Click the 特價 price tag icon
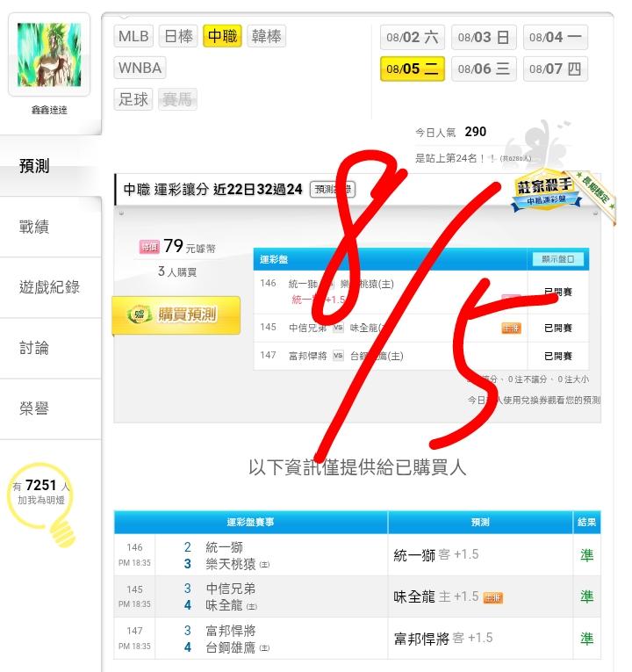 click(x=149, y=247)
